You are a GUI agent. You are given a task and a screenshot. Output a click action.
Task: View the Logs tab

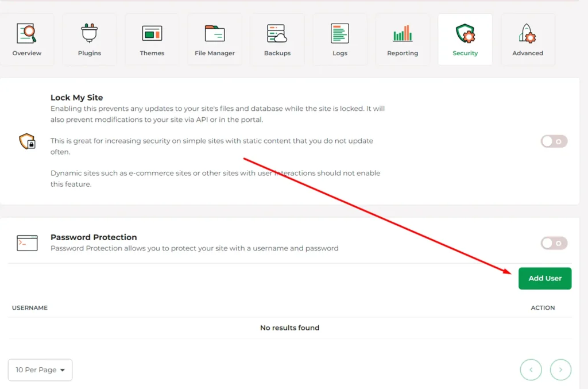click(x=340, y=40)
